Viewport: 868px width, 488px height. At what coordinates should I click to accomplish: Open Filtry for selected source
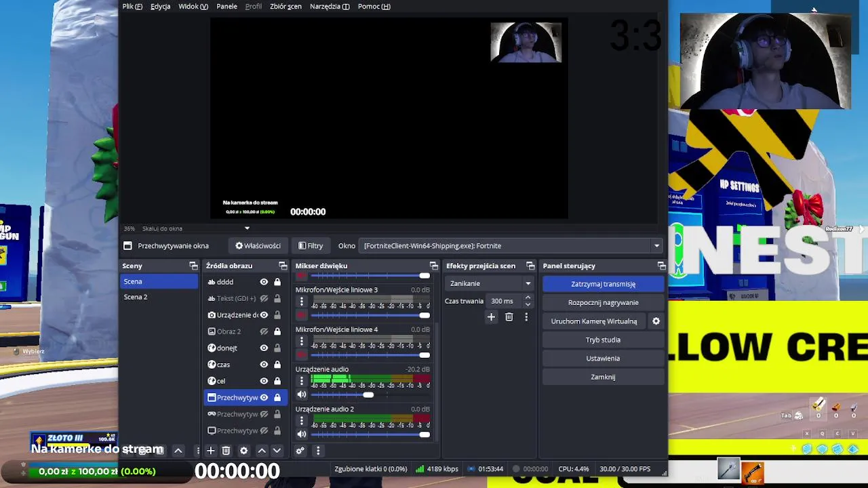311,246
